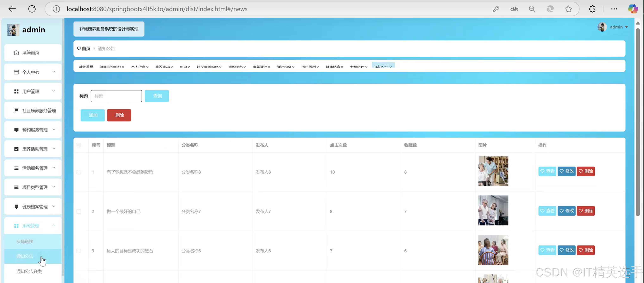The width and height of the screenshot is (644, 283).
Task: Close the 康养活动 tab with its X
Action: click(x=269, y=67)
